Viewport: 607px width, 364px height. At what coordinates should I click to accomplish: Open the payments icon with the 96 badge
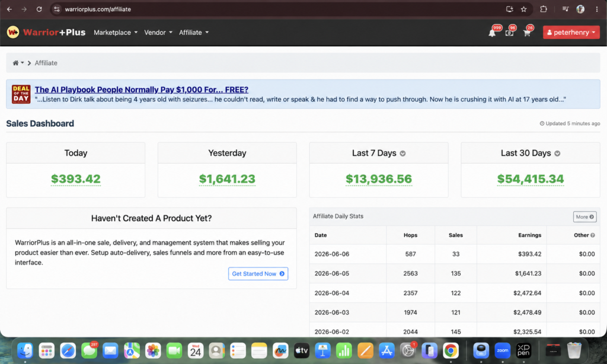tap(509, 33)
